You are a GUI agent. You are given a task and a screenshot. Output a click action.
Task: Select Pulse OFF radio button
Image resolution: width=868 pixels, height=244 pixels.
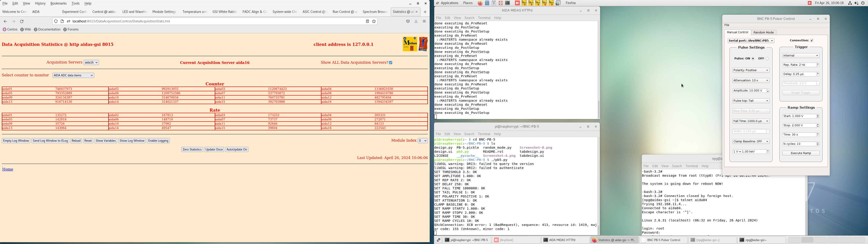click(767, 59)
